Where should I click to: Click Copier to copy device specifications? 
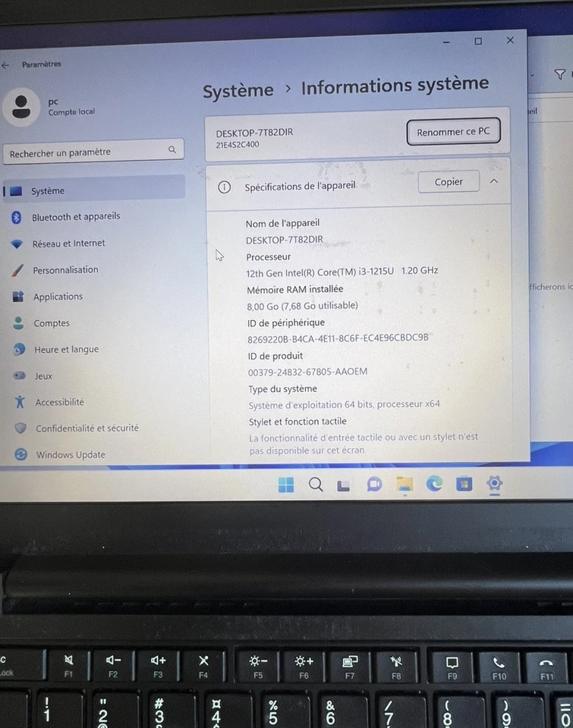click(x=449, y=182)
